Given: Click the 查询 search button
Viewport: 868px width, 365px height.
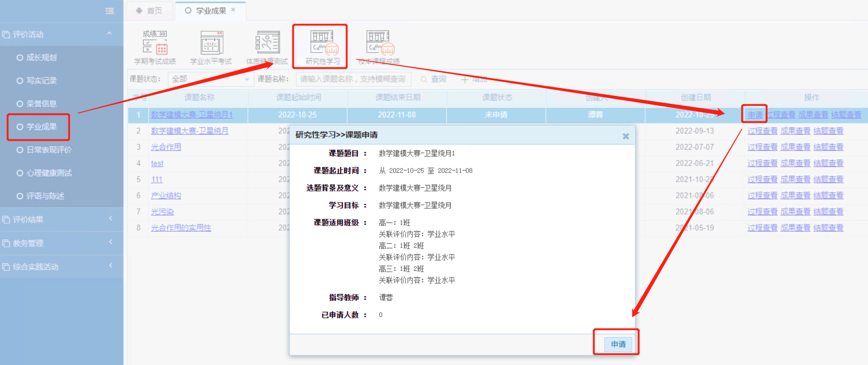Looking at the screenshot, I should tap(433, 79).
